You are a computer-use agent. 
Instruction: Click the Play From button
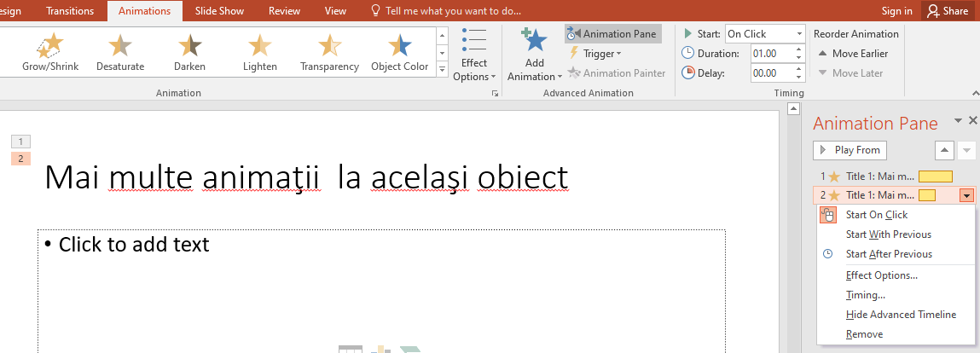tap(850, 150)
